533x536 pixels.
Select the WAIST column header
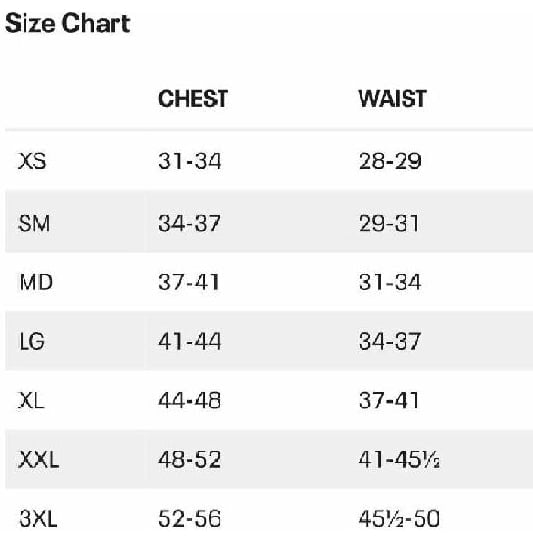pyautogui.click(x=392, y=99)
